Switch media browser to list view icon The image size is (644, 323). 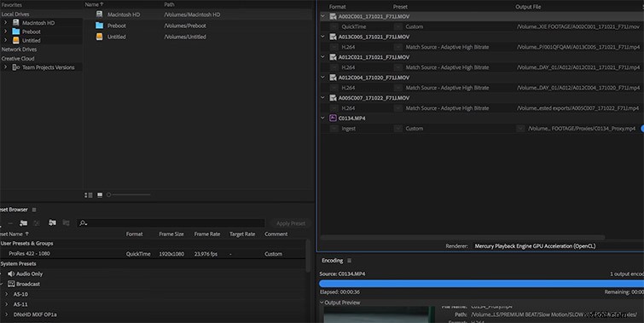click(x=89, y=195)
